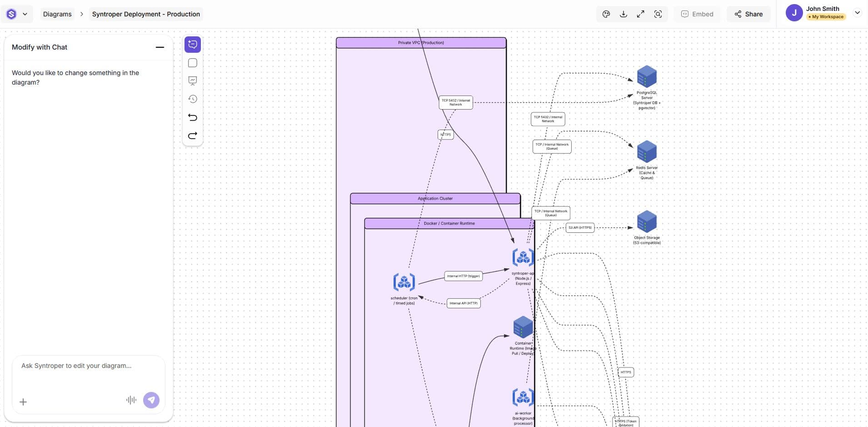868x427 pixels.
Task: Minimize the Modify with Chat panel
Action: (160, 47)
